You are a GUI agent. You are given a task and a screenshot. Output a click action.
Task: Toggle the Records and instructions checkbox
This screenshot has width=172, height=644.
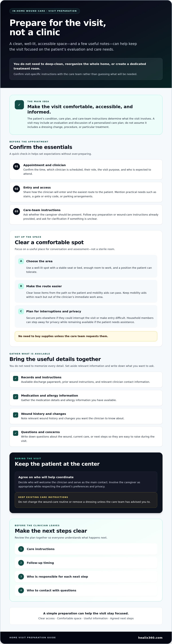click(x=15, y=378)
